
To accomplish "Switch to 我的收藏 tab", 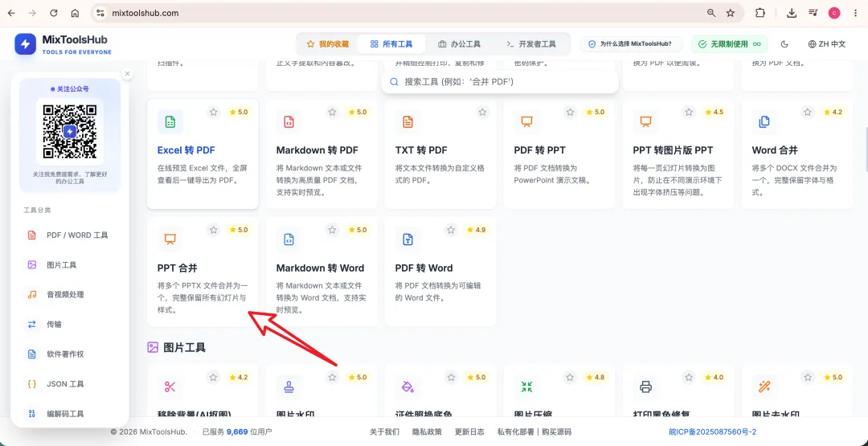I will [328, 44].
